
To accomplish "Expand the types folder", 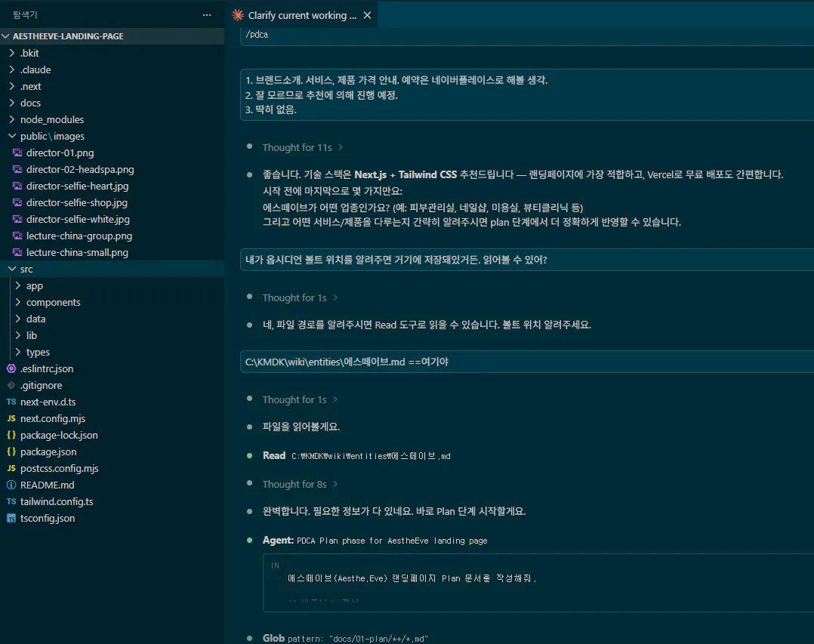I will [18, 352].
